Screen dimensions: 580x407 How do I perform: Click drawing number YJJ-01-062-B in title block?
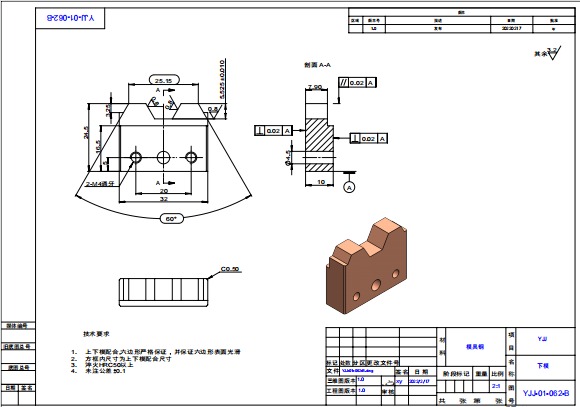click(546, 393)
